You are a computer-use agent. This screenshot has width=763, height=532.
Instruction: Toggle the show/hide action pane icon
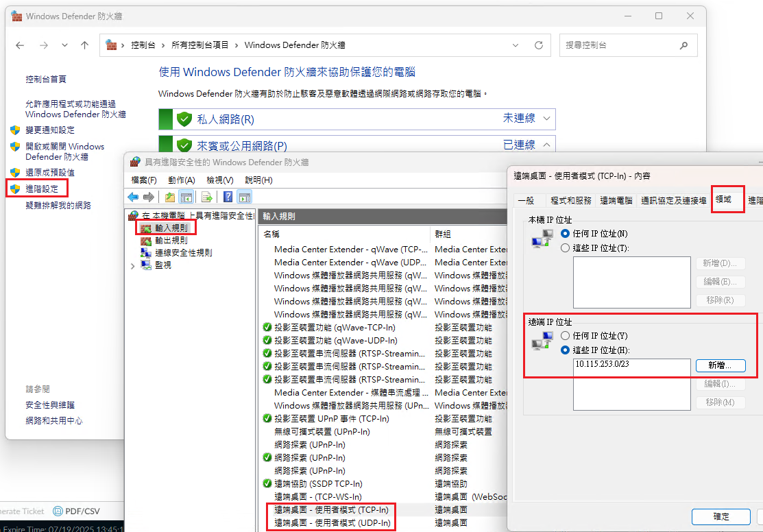click(244, 197)
